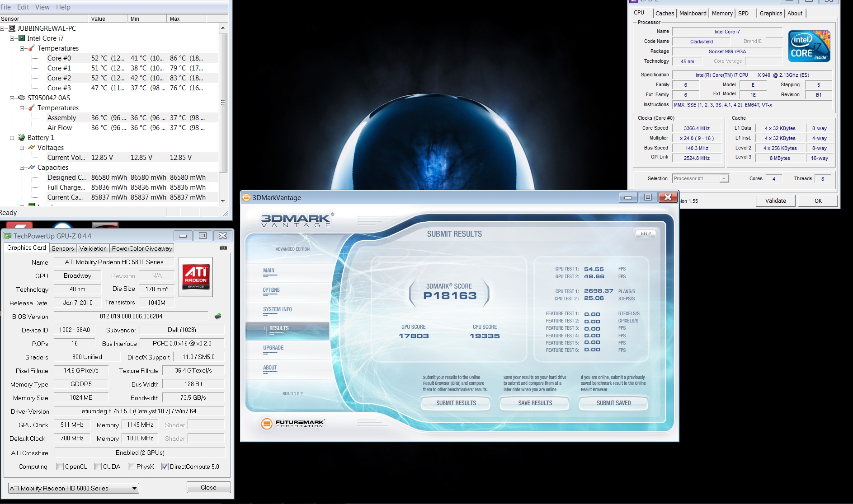Viewport: 853px width, 504px height.
Task: Click the 3DMarkVantage title bar icon
Action: (246, 197)
